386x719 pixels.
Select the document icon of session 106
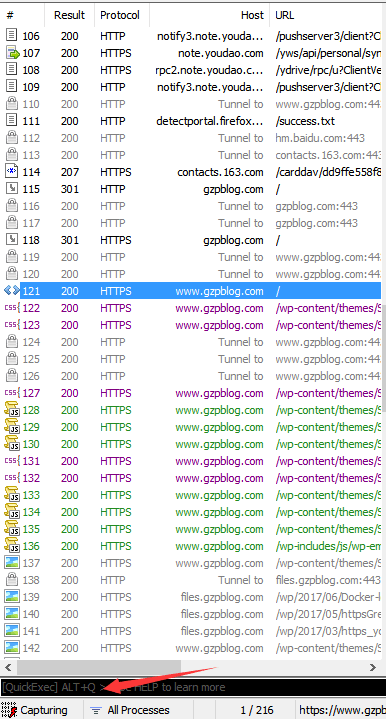(11, 36)
